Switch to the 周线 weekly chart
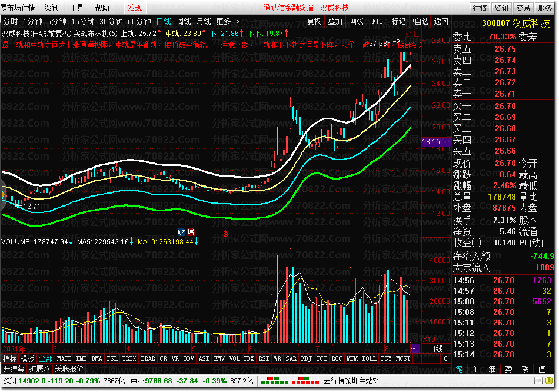Viewport: 559px width, 392px height. coord(184,22)
